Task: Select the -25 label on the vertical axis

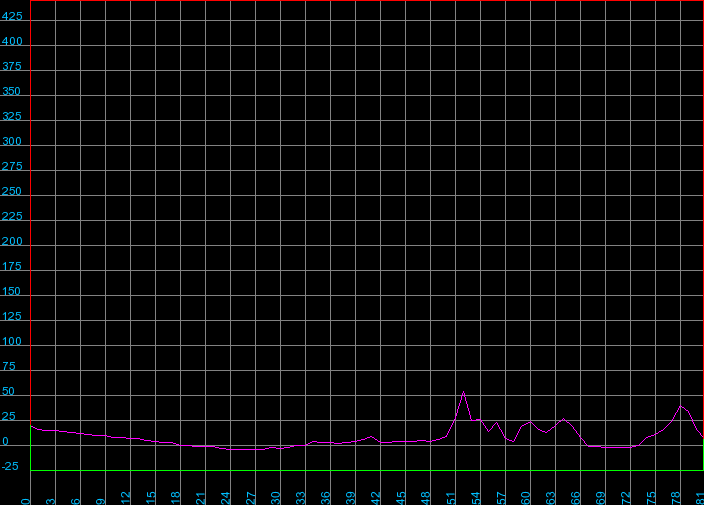Action: [x=10, y=467]
